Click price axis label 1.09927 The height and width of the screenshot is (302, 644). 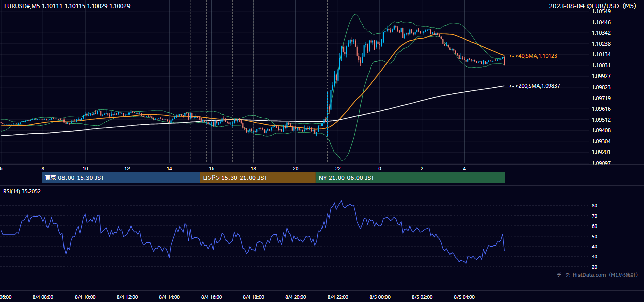click(x=602, y=76)
